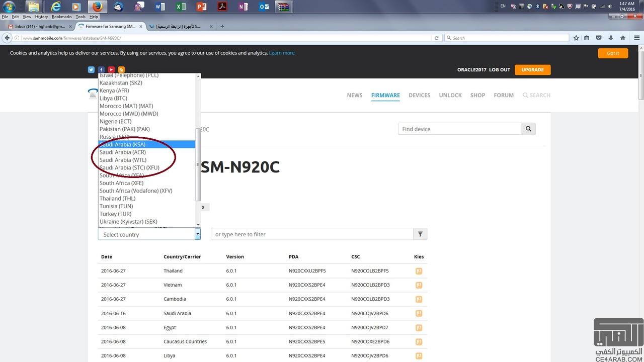The image size is (644, 362).
Task: Open the FIRMWARE site navigation tab
Action: tap(385, 95)
